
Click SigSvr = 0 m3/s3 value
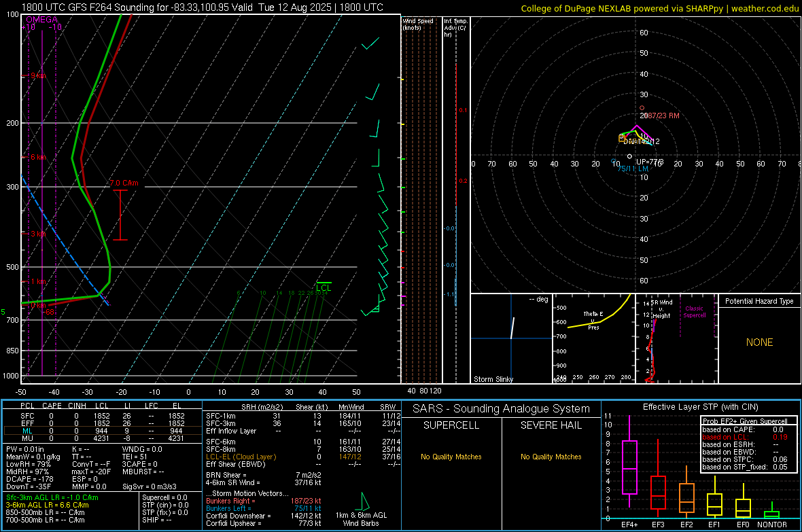click(150, 486)
